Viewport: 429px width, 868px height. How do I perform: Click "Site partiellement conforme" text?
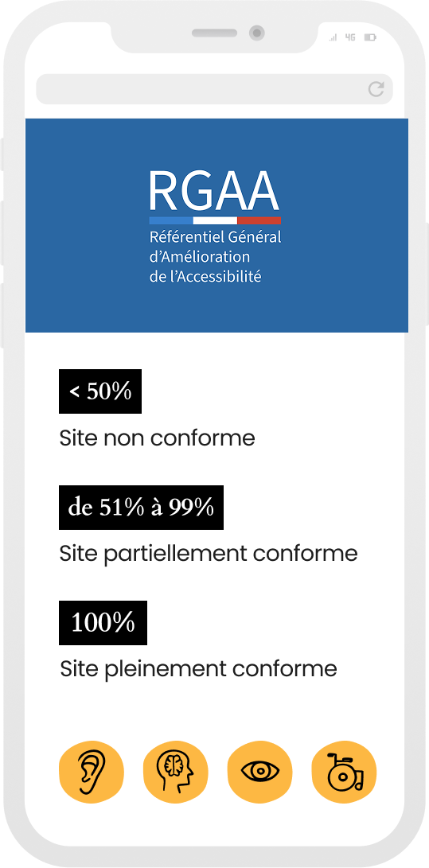point(209,553)
